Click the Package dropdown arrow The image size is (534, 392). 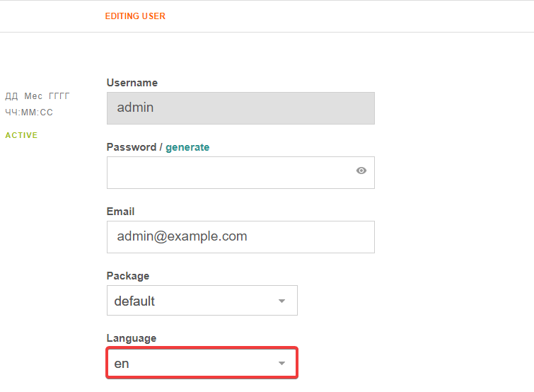(x=281, y=301)
